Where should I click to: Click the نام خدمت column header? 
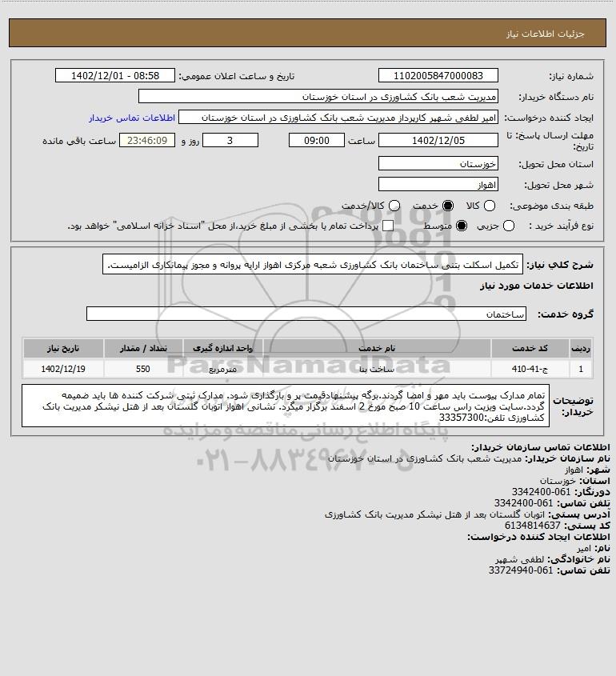[377, 348]
